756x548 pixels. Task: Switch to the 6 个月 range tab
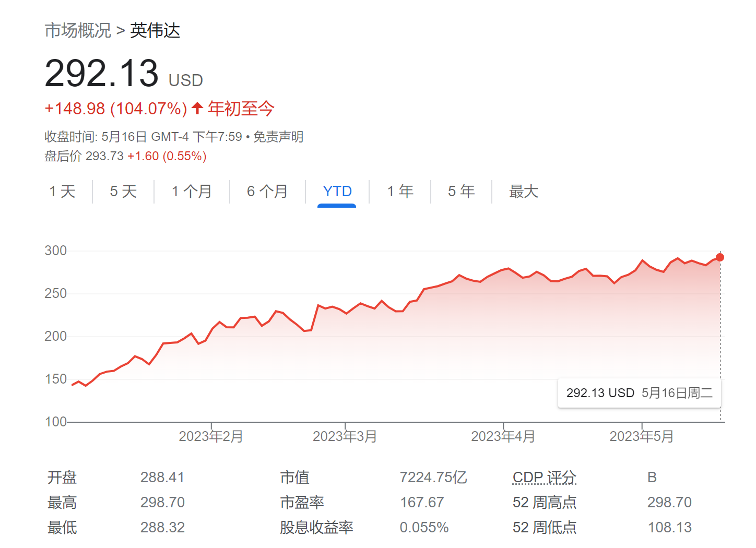point(267,192)
